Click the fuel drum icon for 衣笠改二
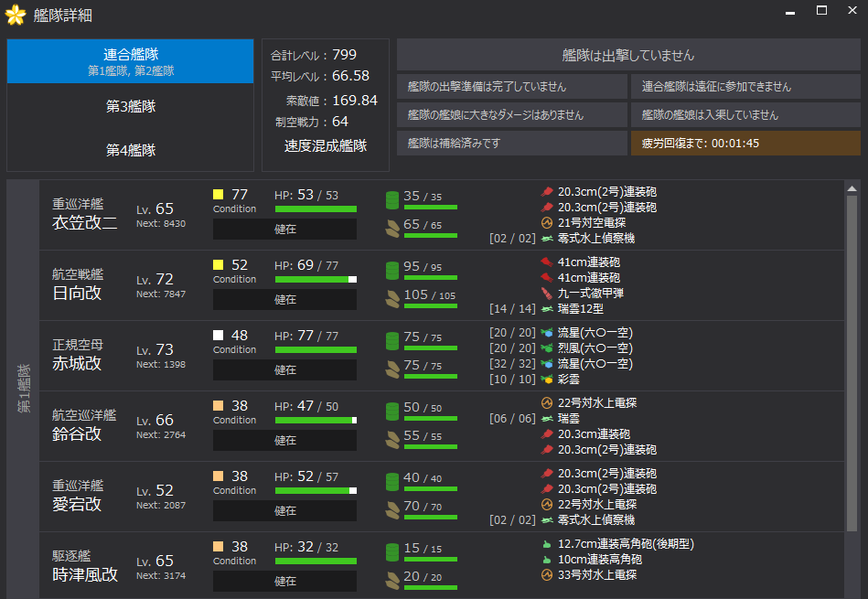 (x=392, y=198)
